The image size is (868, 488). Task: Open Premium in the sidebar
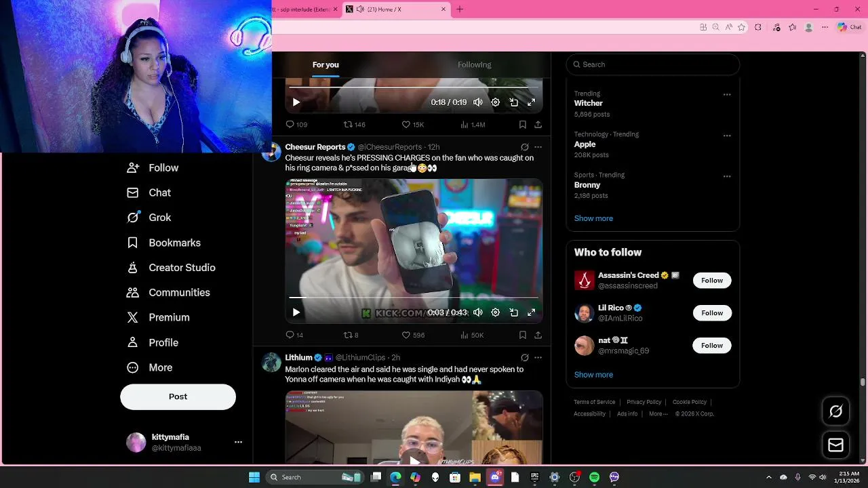click(158, 317)
